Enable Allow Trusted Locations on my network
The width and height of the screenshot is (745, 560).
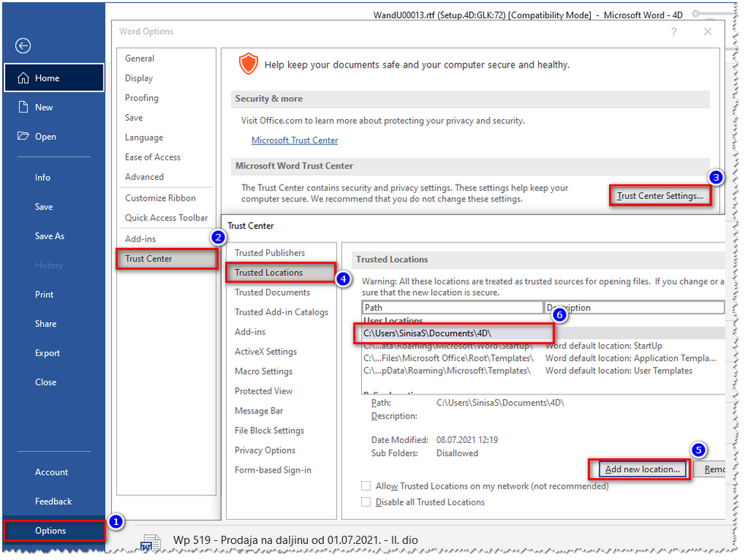coord(366,486)
